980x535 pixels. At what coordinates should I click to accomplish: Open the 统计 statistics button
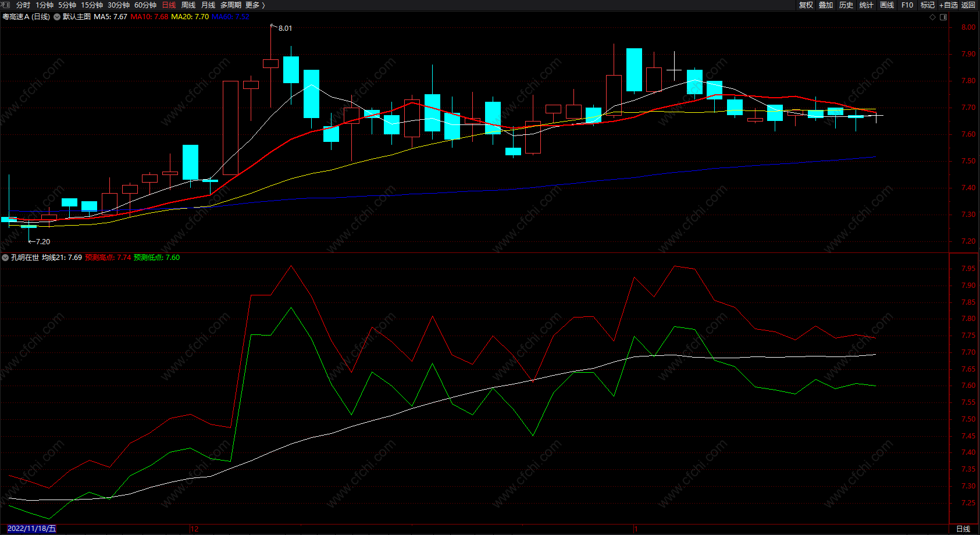867,5
